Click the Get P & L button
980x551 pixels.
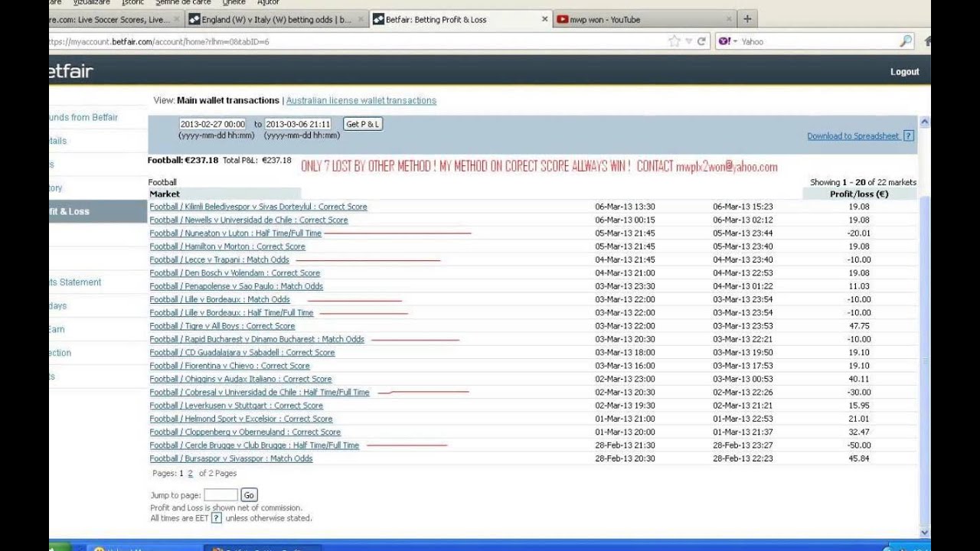coord(362,124)
